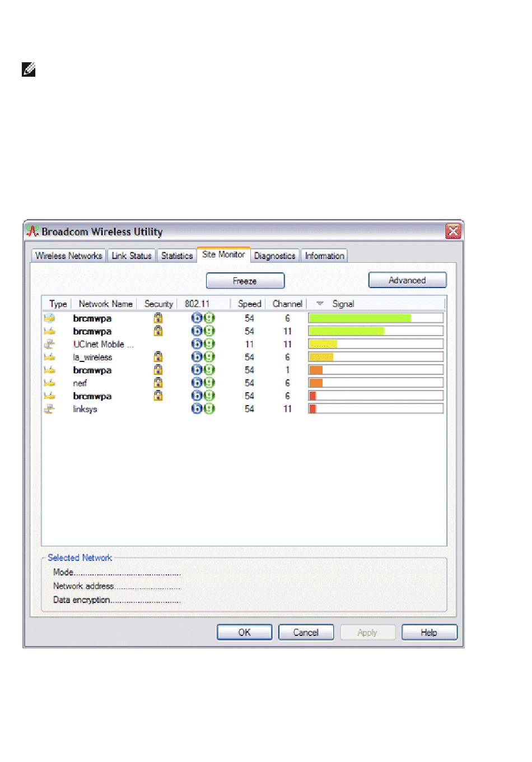Go to the Diagnostics tab

pos(275,255)
